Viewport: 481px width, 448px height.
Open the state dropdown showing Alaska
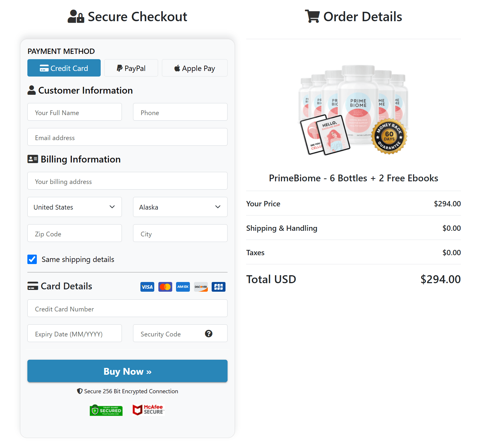pyautogui.click(x=180, y=207)
